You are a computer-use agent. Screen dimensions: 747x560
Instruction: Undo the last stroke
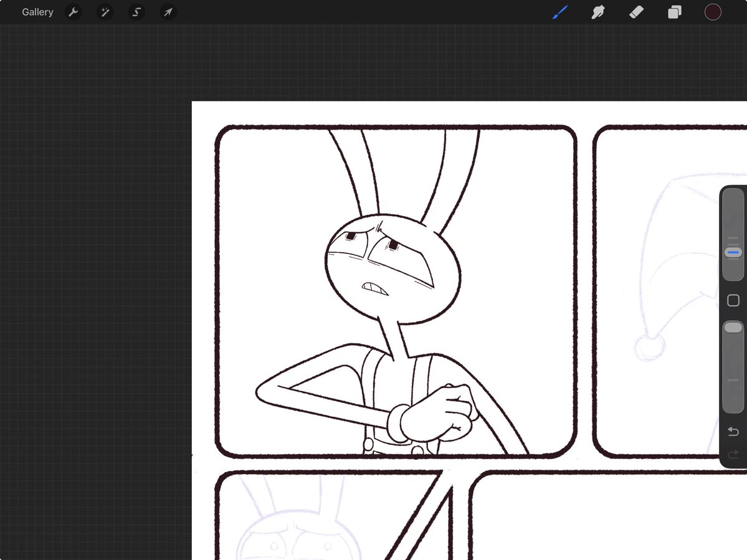click(x=733, y=432)
